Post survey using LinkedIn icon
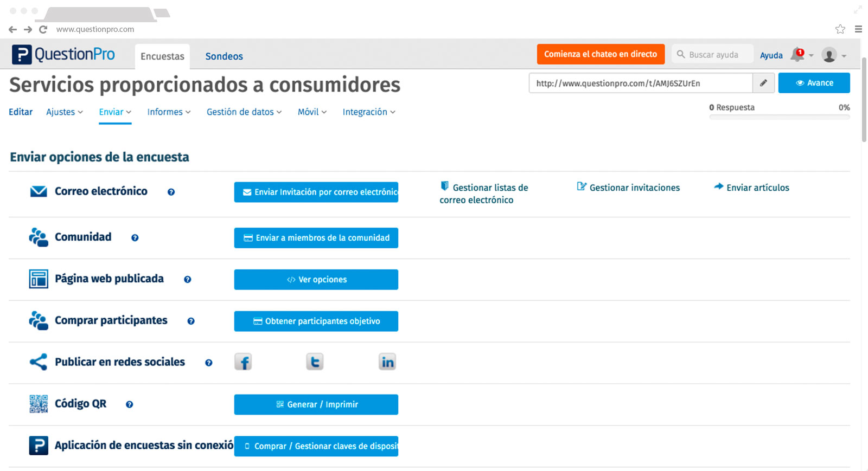 [387, 362]
